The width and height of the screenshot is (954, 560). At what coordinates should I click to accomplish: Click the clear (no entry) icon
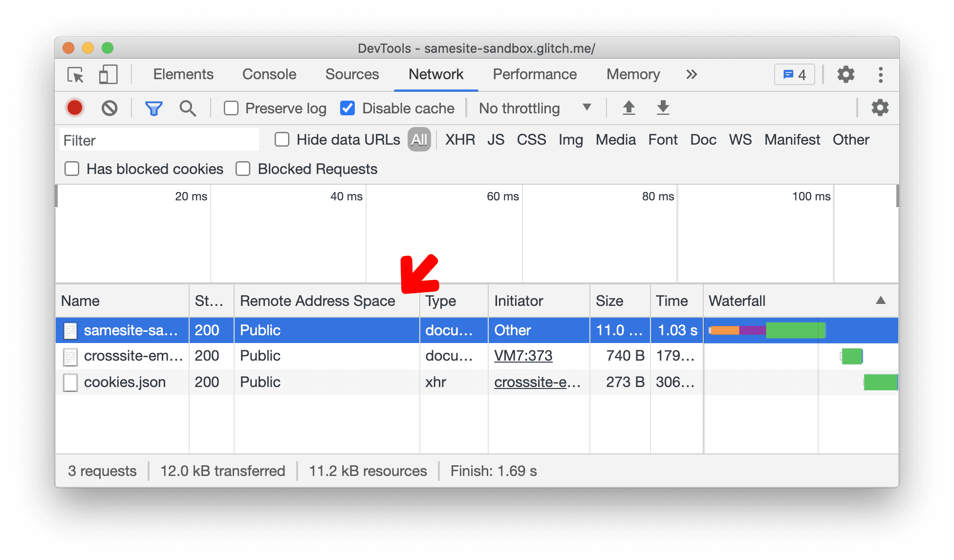point(108,108)
